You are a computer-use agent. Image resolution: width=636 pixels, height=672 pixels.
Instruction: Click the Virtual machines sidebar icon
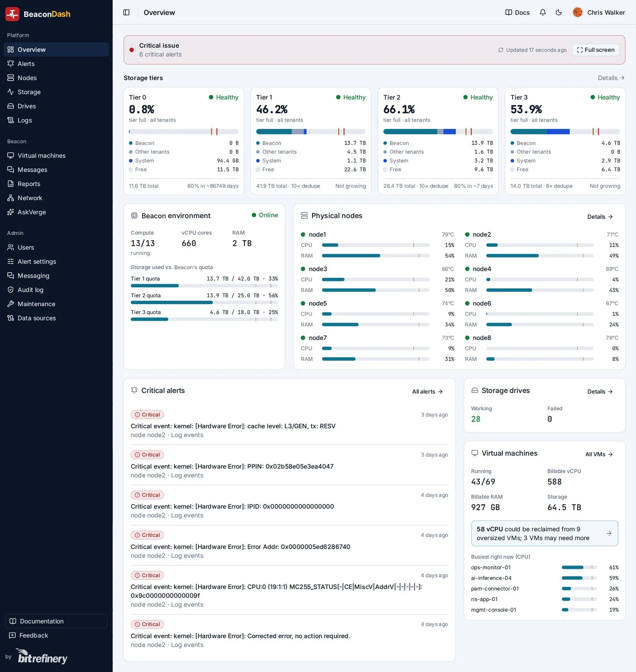pos(11,156)
